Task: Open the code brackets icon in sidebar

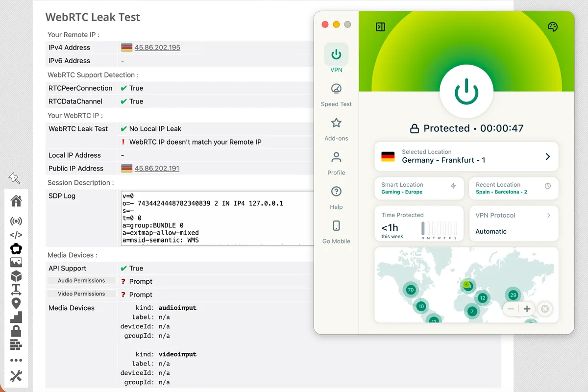Action: click(16, 235)
